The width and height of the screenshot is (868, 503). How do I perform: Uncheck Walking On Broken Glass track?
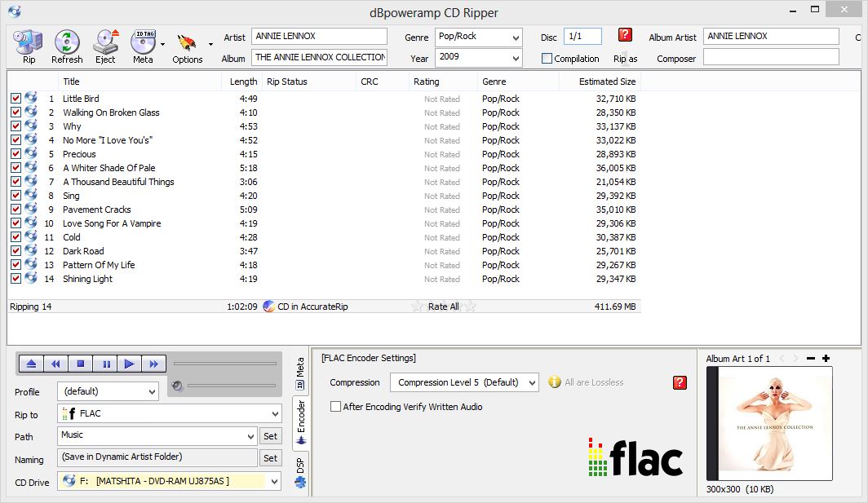tap(15, 113)
